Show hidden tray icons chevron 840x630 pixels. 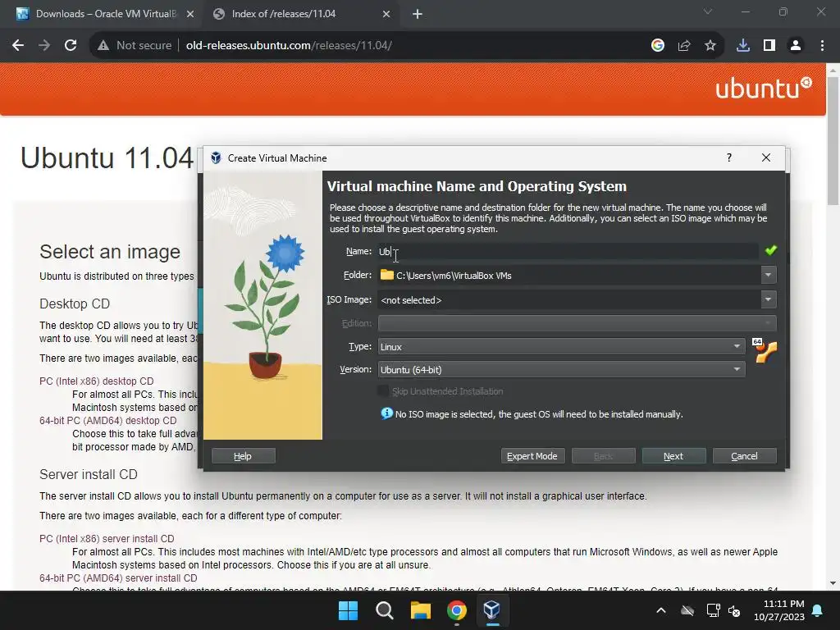coord(661,610)
